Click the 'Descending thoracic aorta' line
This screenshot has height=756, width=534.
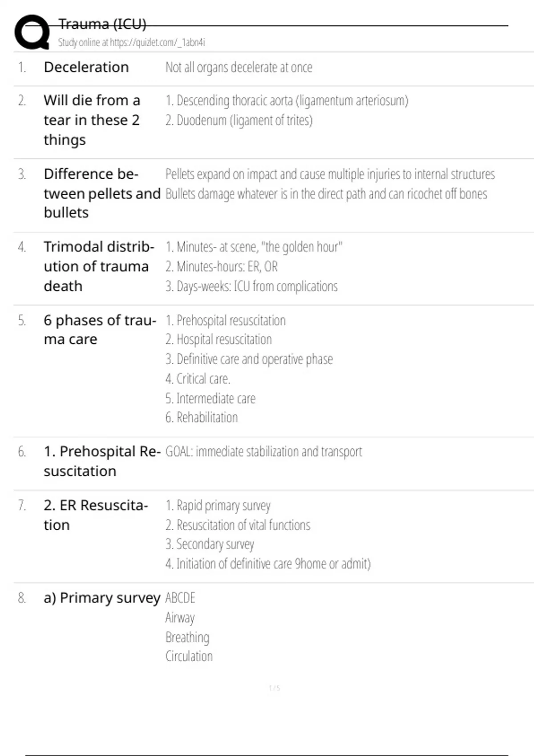coord(287,101)
